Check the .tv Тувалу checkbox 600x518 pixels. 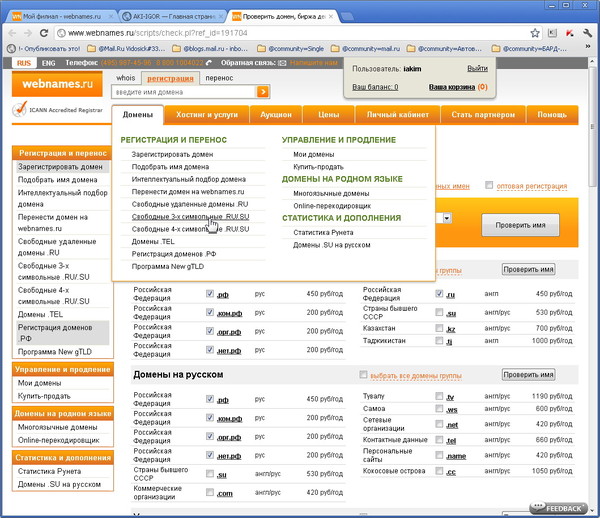[439, 396]
